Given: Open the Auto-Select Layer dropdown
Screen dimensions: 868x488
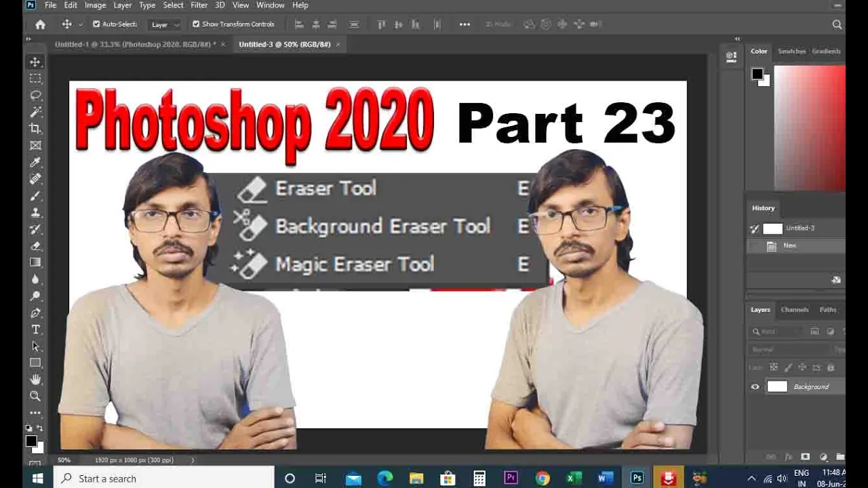Looking at the screenshot, I should tap(165, 24).
